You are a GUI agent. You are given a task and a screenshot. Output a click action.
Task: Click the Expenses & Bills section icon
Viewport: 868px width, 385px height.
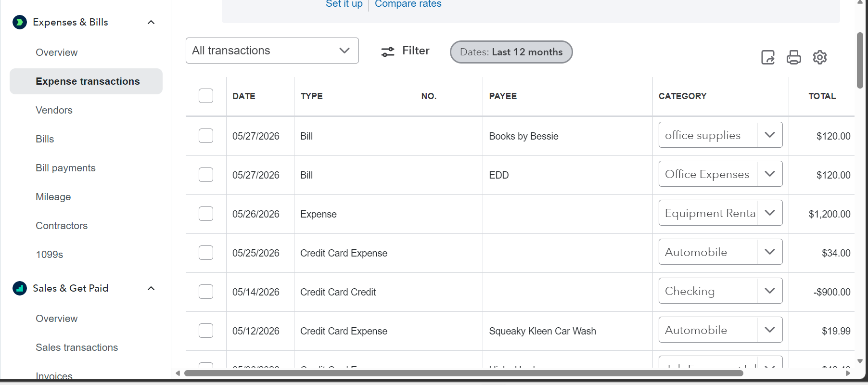point(20,22)
